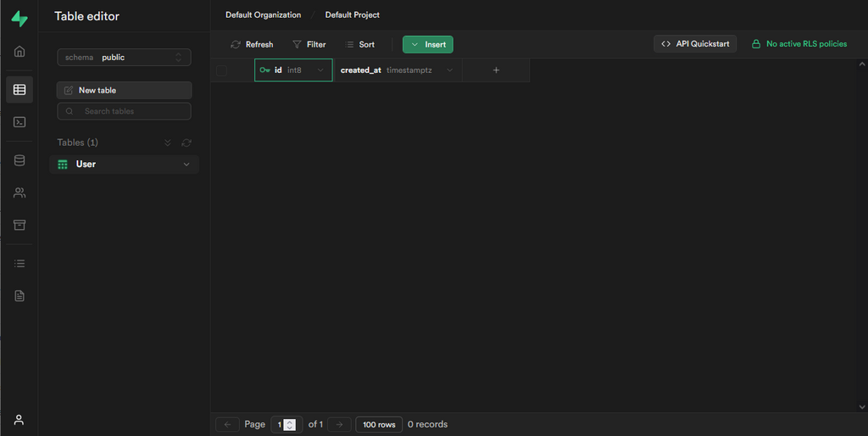Image resolution: width=868 pixels, height=436 pixels.
Task: Click the Filter toolbar option
Action: click(309, 44)
